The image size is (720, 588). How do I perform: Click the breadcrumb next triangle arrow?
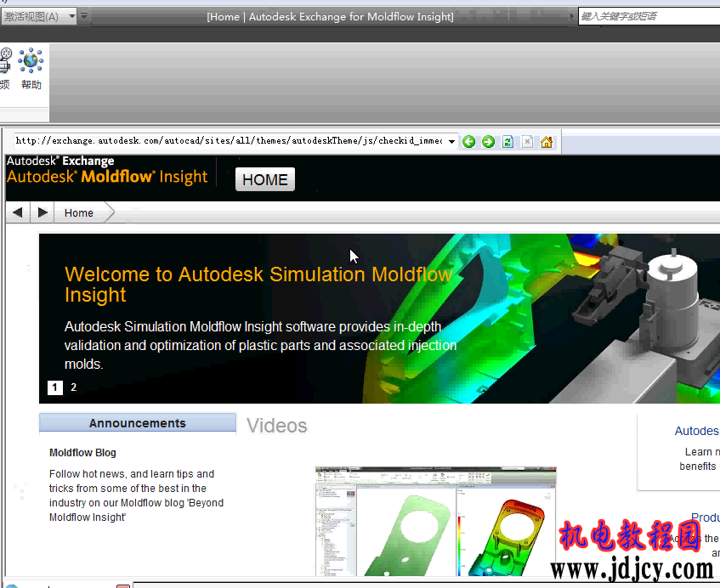point(43,212)
